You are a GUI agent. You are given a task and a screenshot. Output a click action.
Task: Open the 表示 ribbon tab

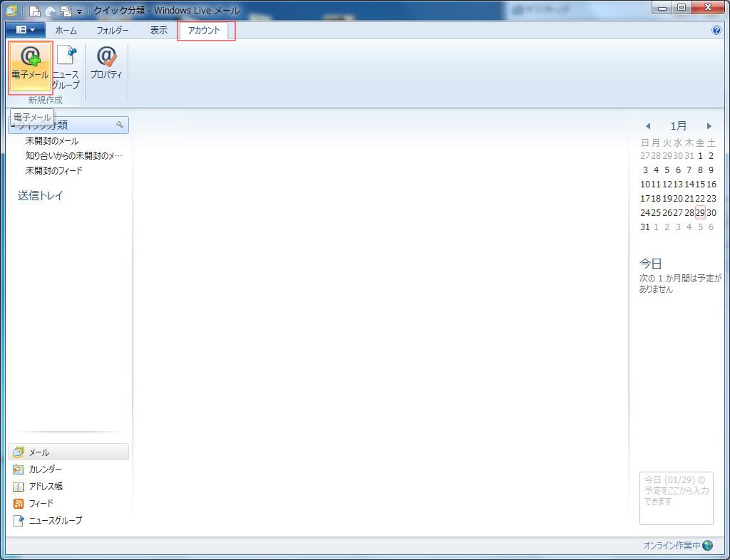coord(158,31)
